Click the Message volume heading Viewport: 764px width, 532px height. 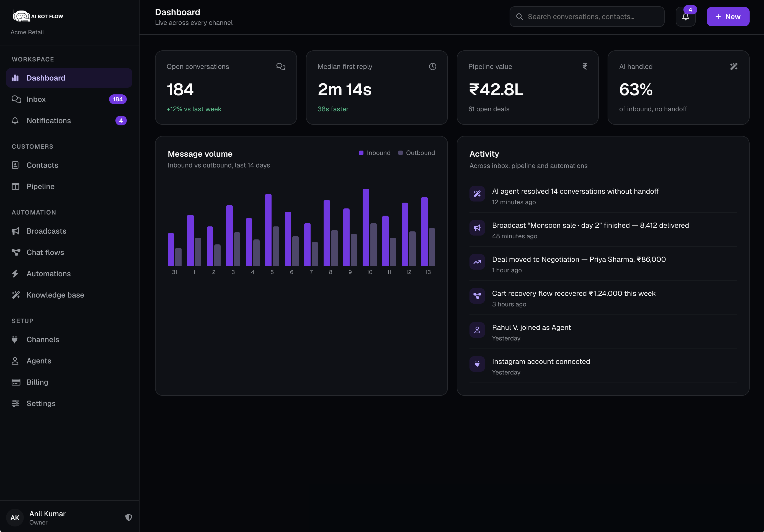click(x=200, y=154)
